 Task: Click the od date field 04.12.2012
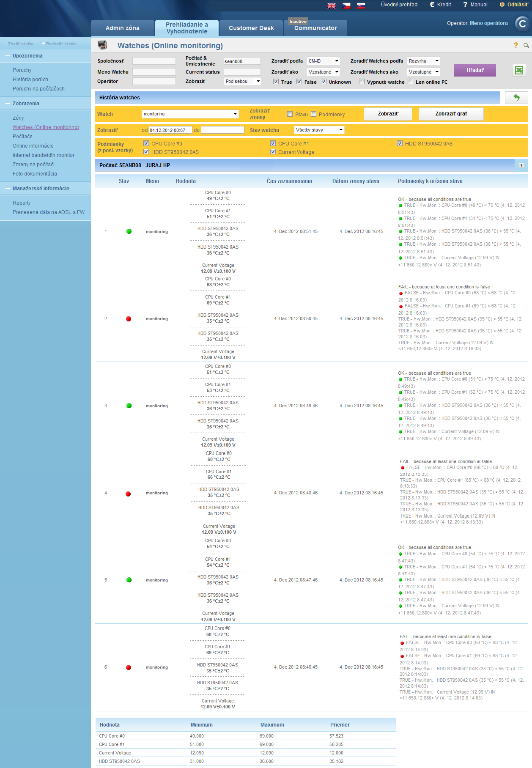(170, 130)
